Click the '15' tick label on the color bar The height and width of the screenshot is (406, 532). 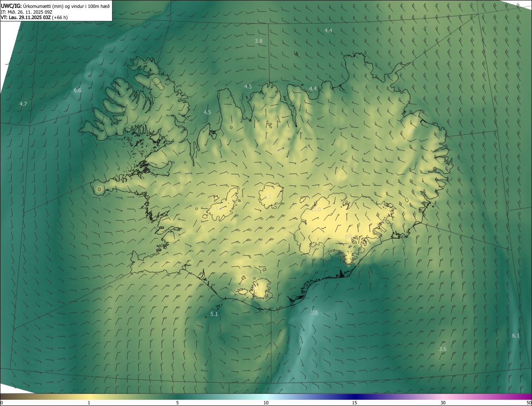[355, 403]
